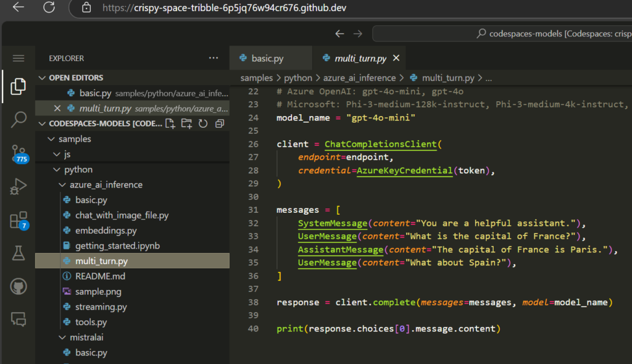Collapse all folders in explorer
The height and width of the screenshot is (364, 632).
[219, 124]
